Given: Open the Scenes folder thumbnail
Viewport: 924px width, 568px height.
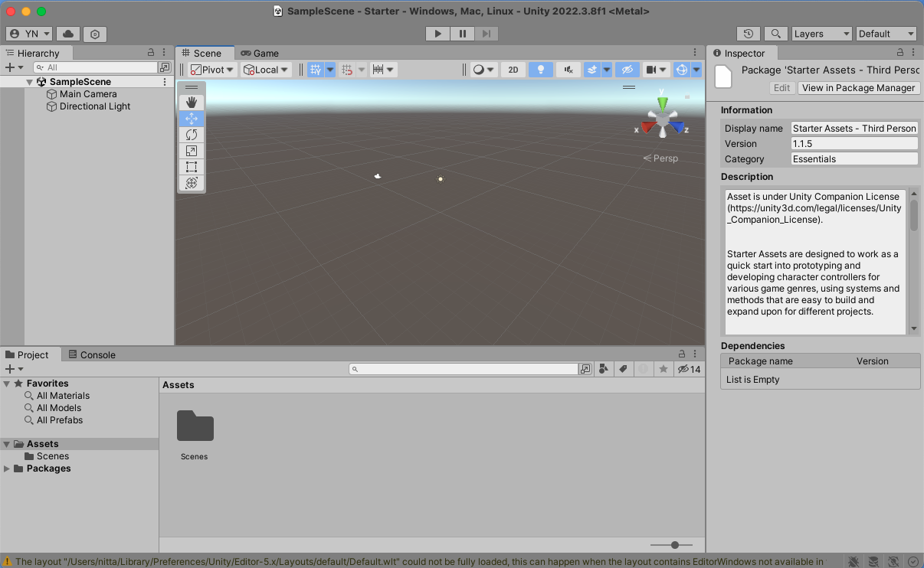Looking at the screenshot, I should point(195,427).
